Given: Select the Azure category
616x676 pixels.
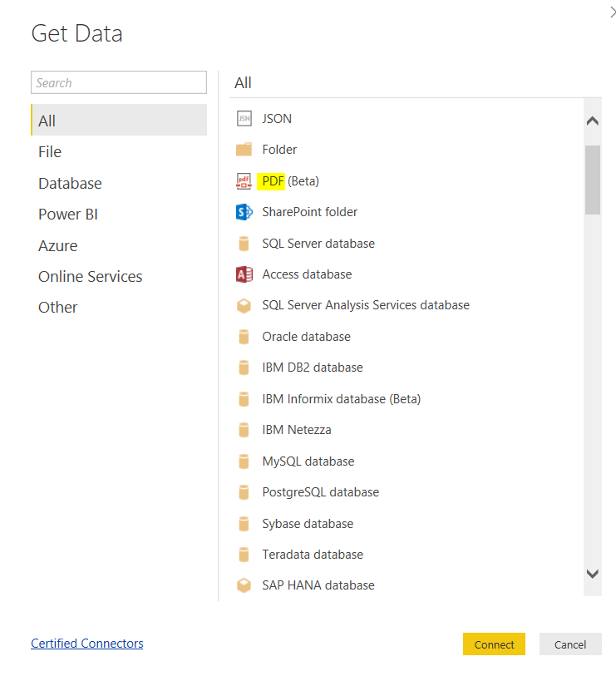Looking at the screenshot, I should pos(119,246).
